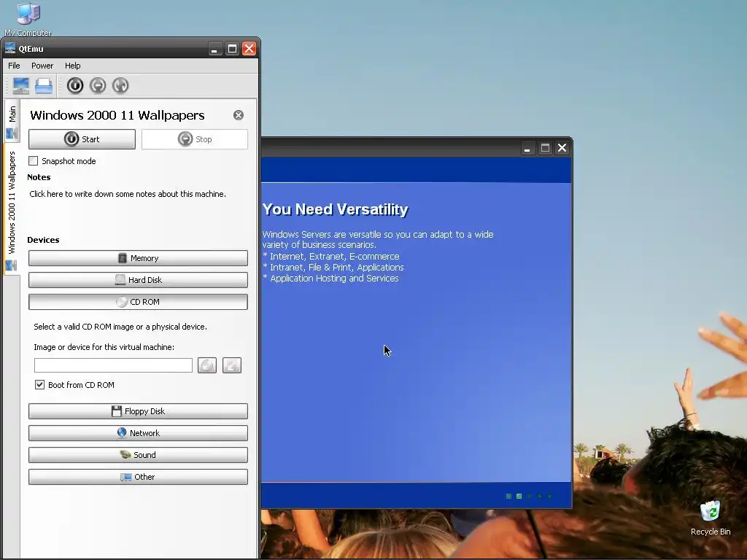Expand the Sound section
The image size is (747, 560).
click(x=138, y=455)
